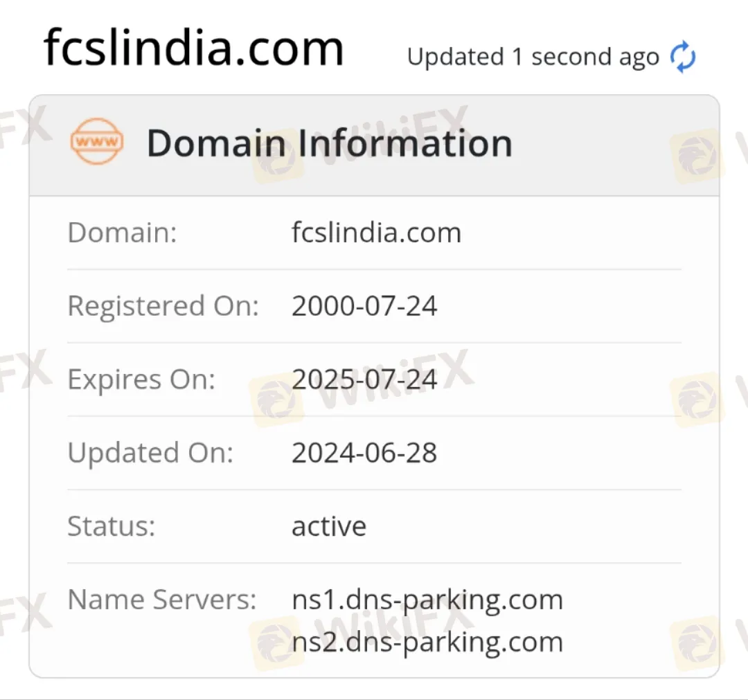Viewport: 748px width, 700px height.
Task: Click the Registered On date 2000-07-24
Action: (364, 305)
